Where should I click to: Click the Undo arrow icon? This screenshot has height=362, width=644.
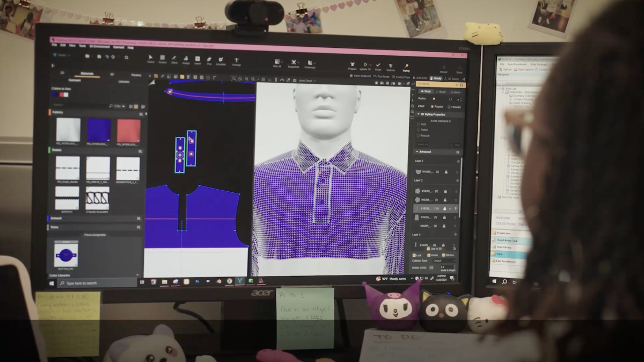point(106,57)
